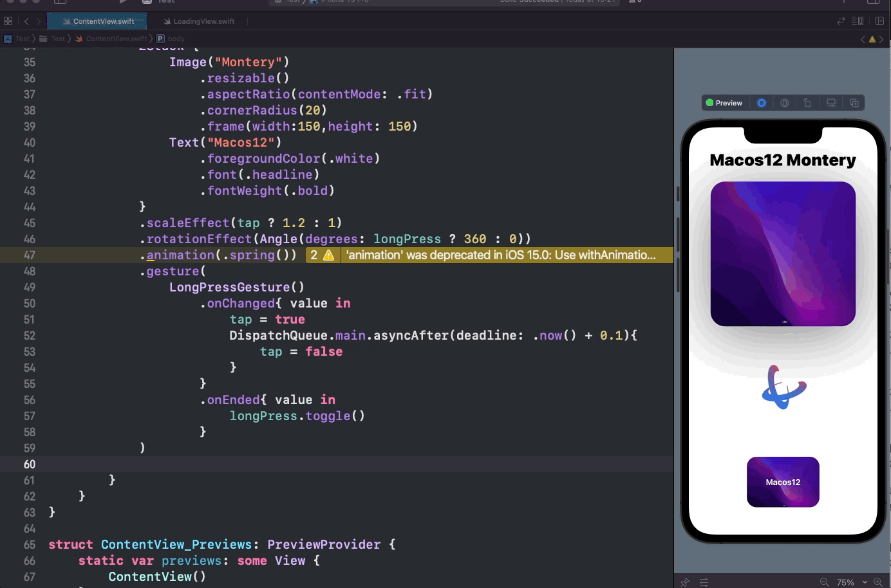Pin the preview canvas
This screenshot has width=891, height=588.
685,582
